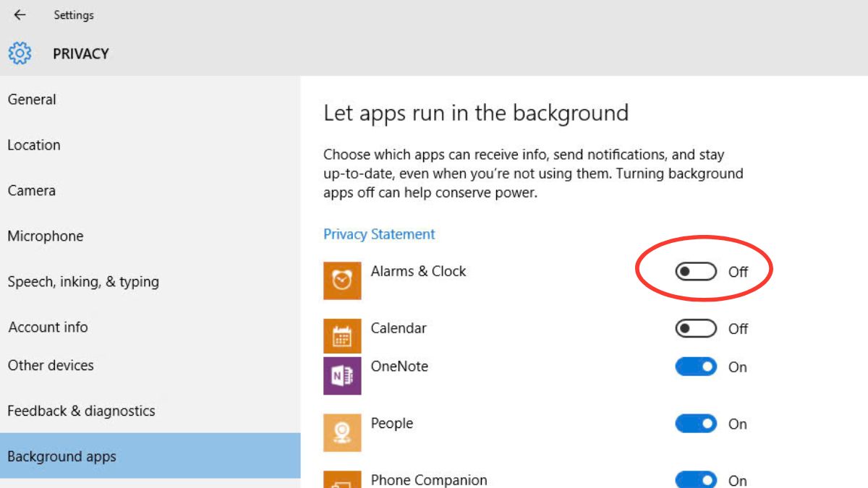
Task: Click the People app icon
Action: click(342, 433)
